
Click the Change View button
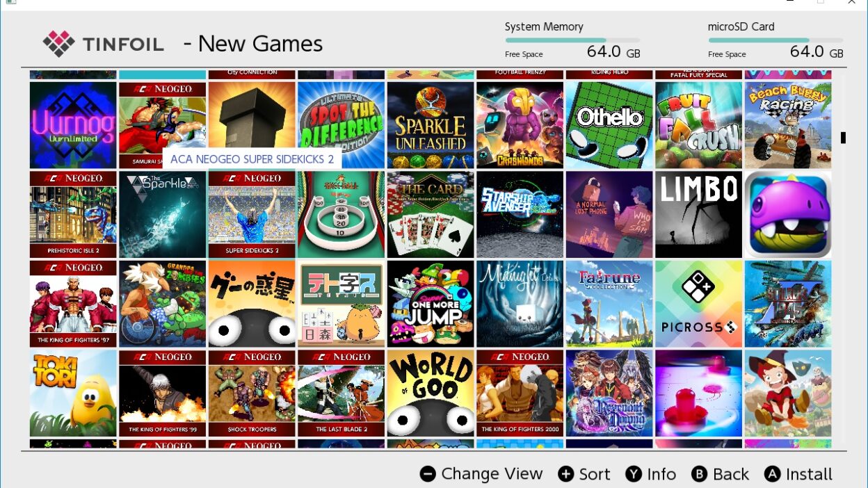click(x=481, y=474)
